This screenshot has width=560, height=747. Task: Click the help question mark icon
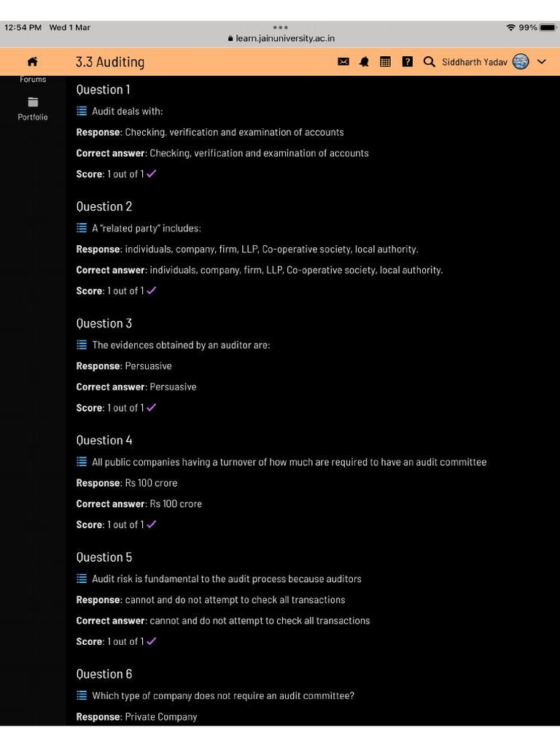(x=408, y=62)
